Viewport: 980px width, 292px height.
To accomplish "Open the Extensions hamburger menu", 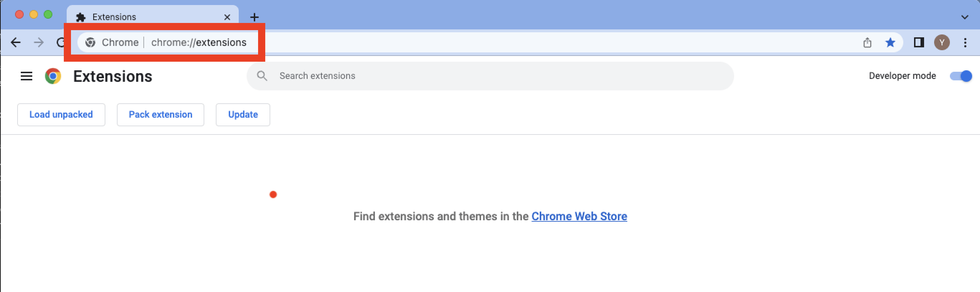I will [x=26, y=76].
